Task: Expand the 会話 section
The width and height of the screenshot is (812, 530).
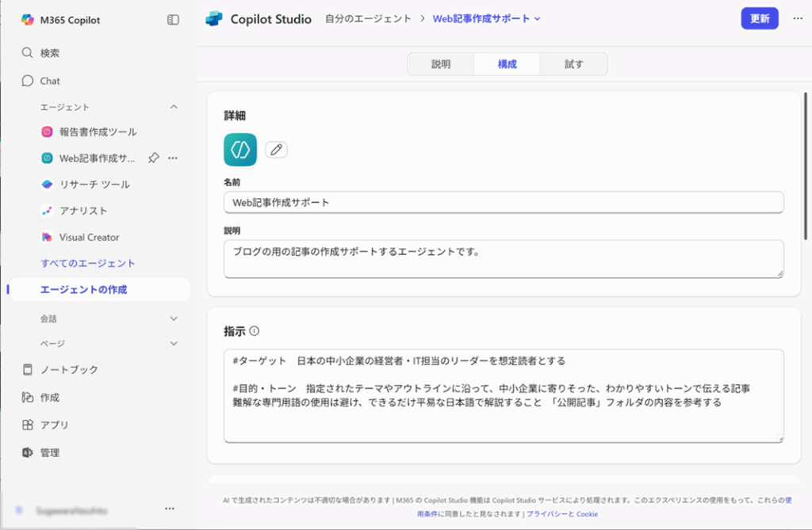Action: point(174,318)
